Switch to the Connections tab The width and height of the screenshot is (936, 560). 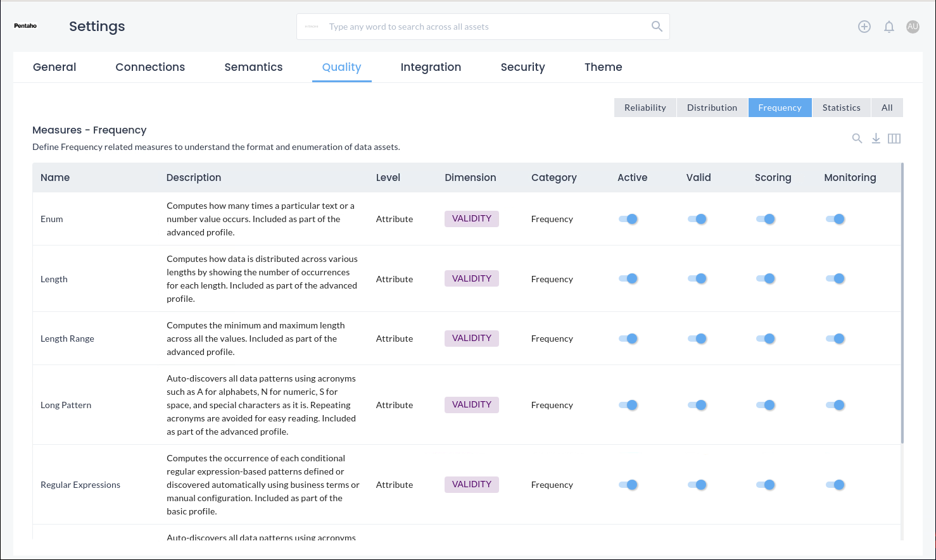pyautogui.click(x=150, y=67)
